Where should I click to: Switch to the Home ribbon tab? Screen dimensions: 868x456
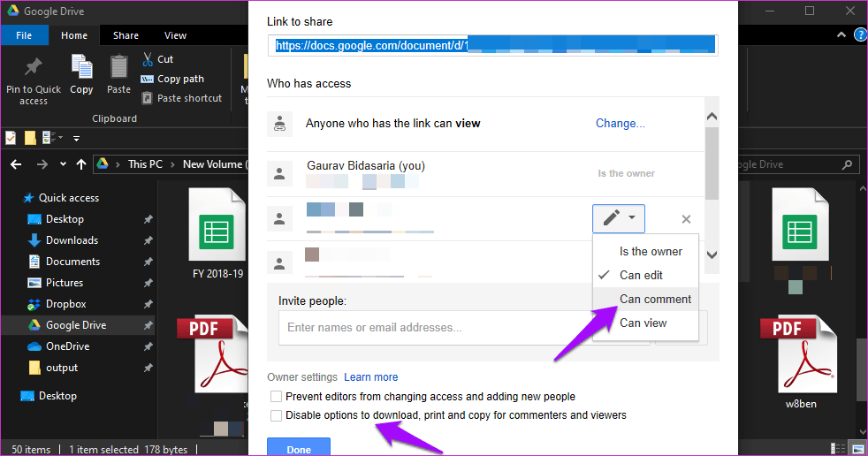point(74,34)
